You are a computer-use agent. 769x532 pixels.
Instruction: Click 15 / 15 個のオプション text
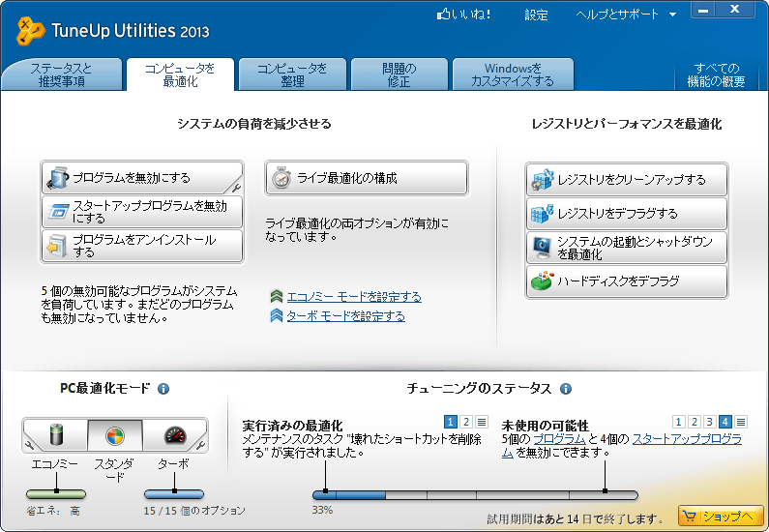click(x=194, y=511)
